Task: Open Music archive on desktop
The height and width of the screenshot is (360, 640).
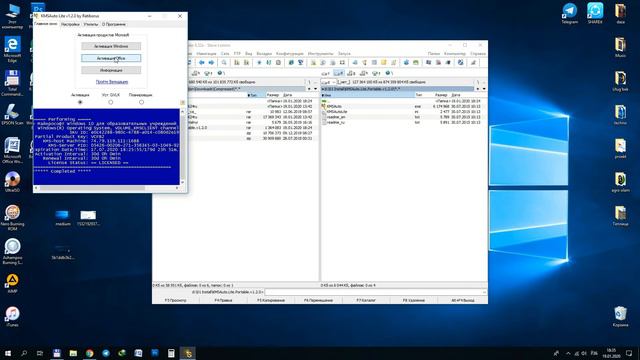Action: 620,47
